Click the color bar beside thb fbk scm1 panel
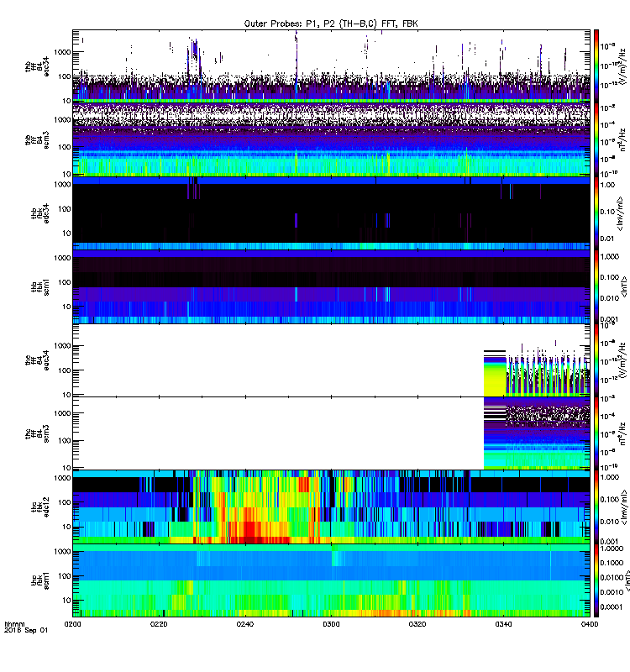 point(596,286)
